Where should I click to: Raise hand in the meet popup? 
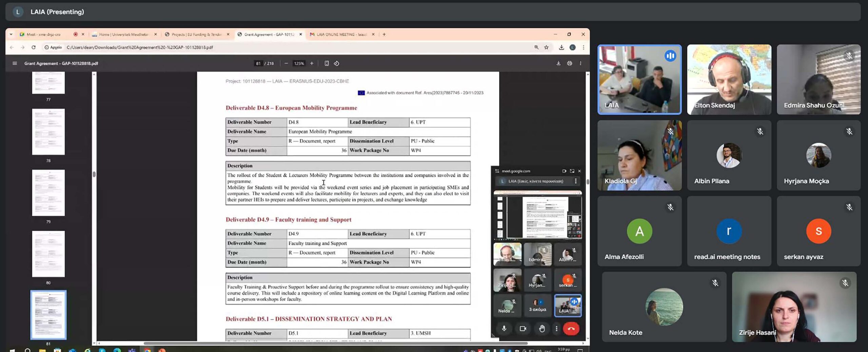tap(542, 329)
